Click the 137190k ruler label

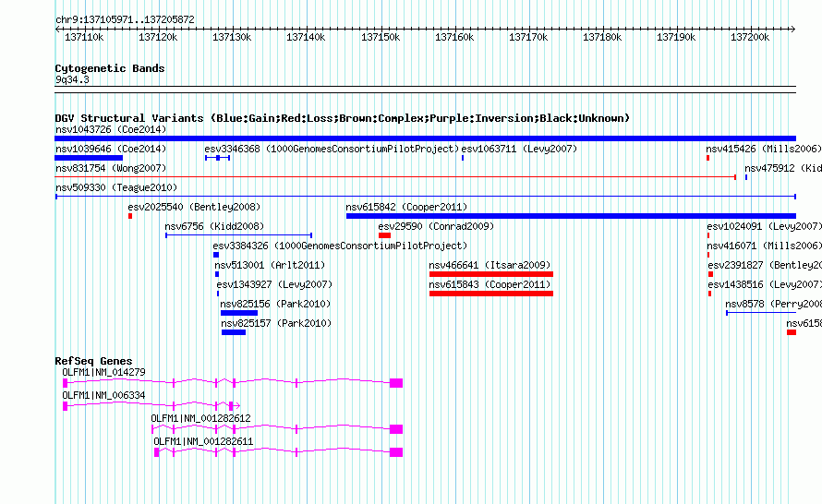[676, 37]
